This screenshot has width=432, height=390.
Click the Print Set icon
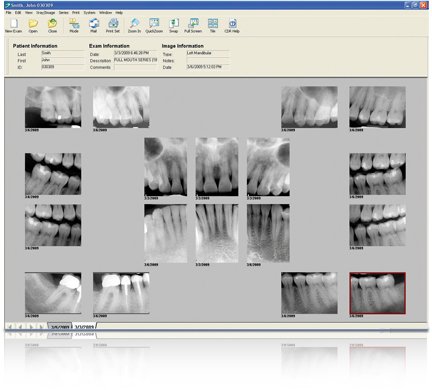pyautogui.click(x=113, y=25)
